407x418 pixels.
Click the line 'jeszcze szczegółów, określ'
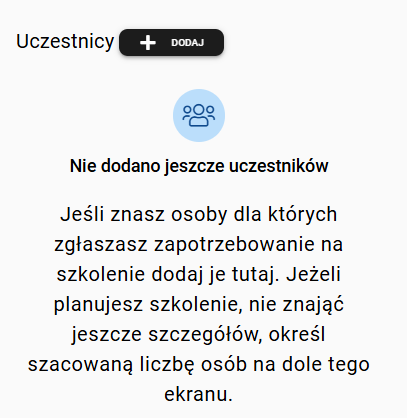pos(199,335)
